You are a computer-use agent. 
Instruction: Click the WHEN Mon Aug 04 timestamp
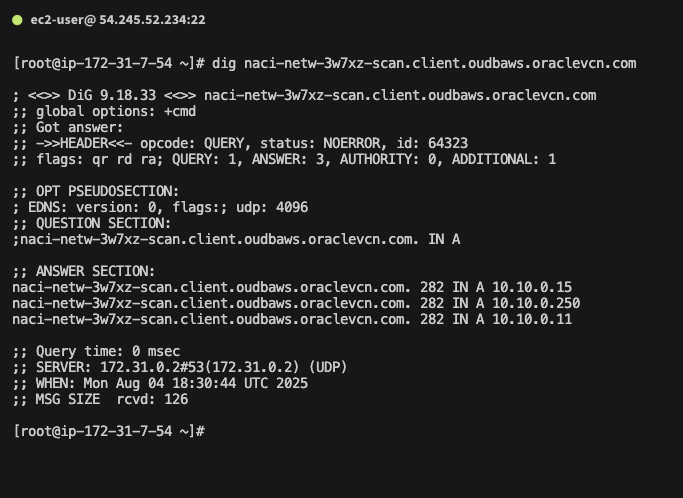pyautogui.click(x=160, y=383)
